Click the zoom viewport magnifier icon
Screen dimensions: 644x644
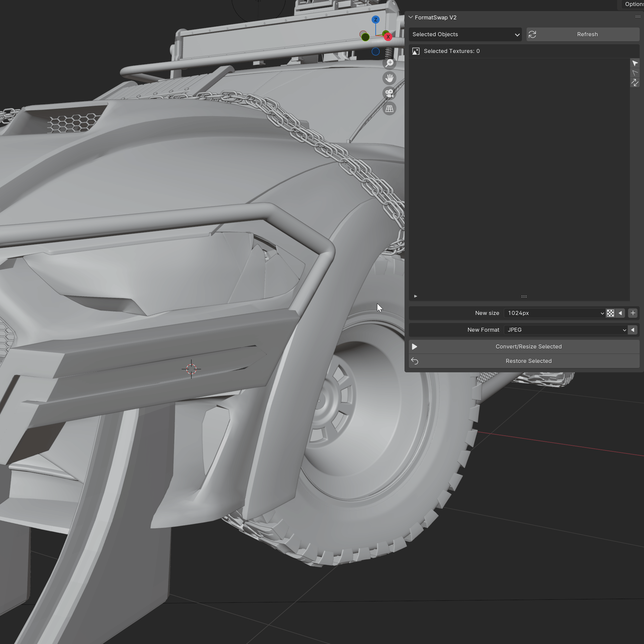click(389, 63)
